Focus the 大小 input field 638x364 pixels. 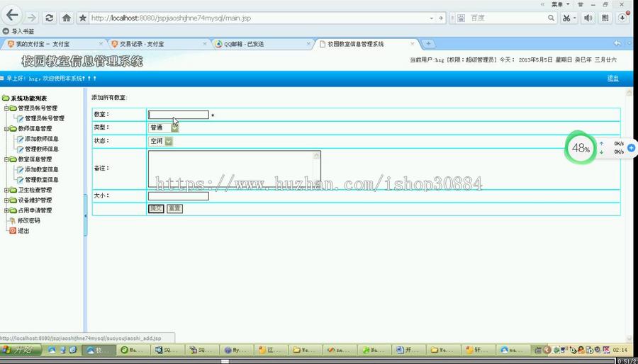(178, 196)
